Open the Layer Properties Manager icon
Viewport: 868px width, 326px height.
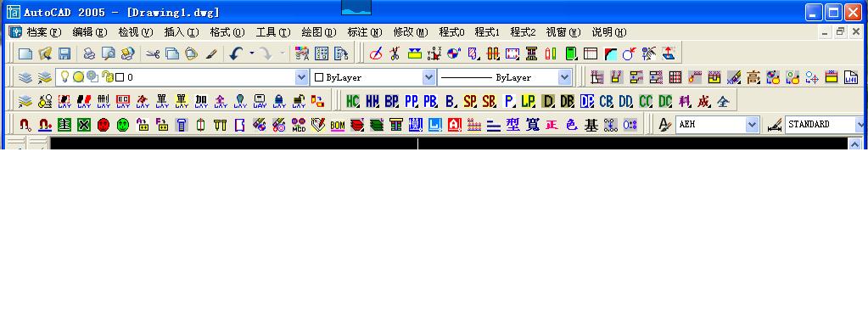25,77
